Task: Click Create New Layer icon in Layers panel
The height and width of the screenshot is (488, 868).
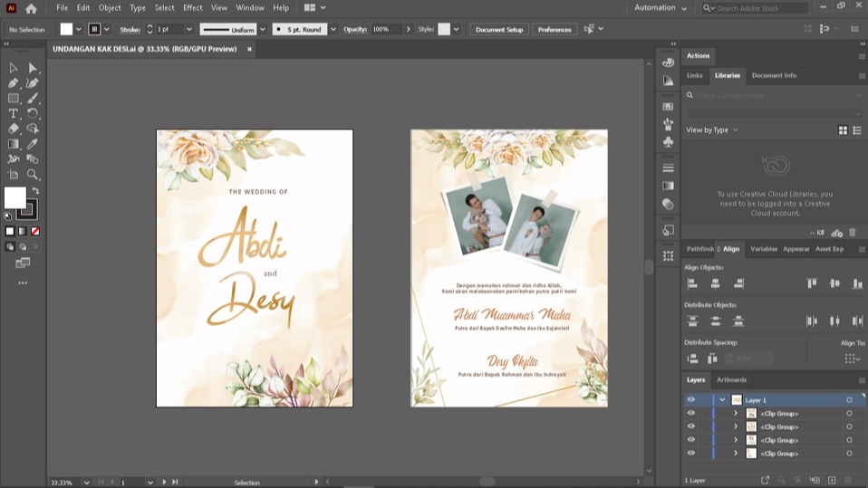Action: pyautogui.click(x=831, y=480)
